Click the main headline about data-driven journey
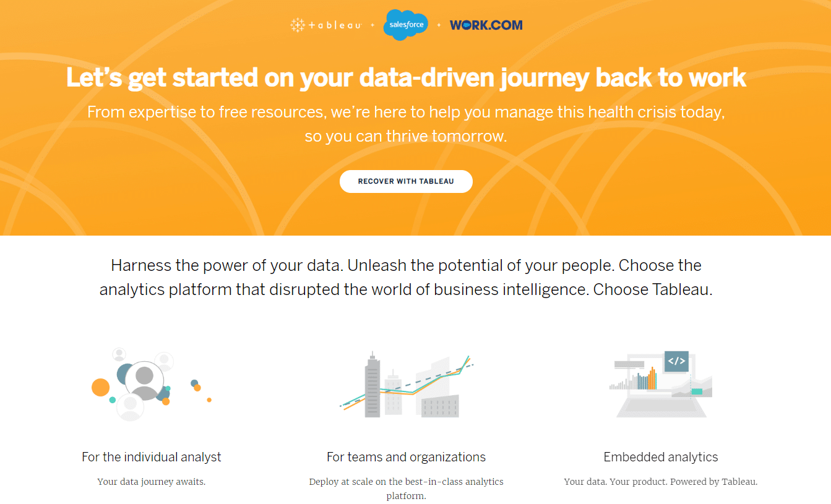Screen dimensions: 831x504 point(405,77)
